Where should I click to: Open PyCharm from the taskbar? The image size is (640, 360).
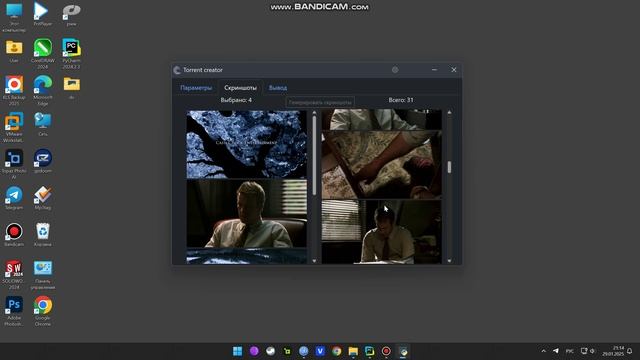click(x=370, y=351)
